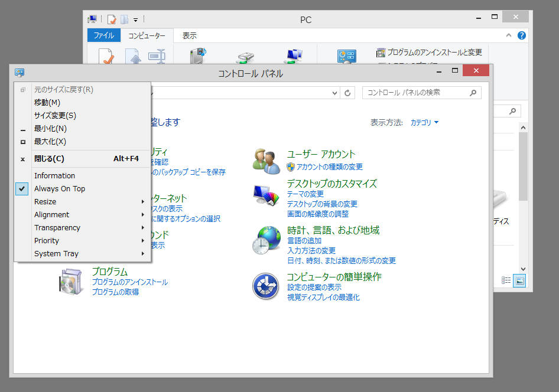Click the 言語の追加 link
Viewport: 559px width, 392px height.
point(304,240)
